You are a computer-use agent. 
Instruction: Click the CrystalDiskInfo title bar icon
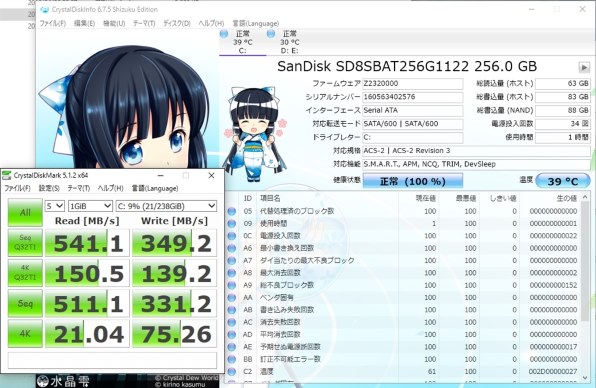point(44,9)
